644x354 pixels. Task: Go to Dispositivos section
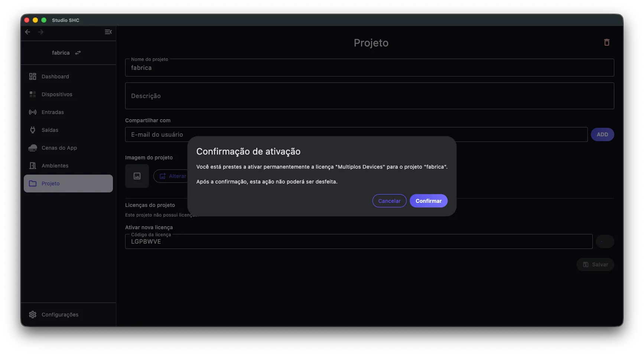pyautogui.click(x=68, y=94)
